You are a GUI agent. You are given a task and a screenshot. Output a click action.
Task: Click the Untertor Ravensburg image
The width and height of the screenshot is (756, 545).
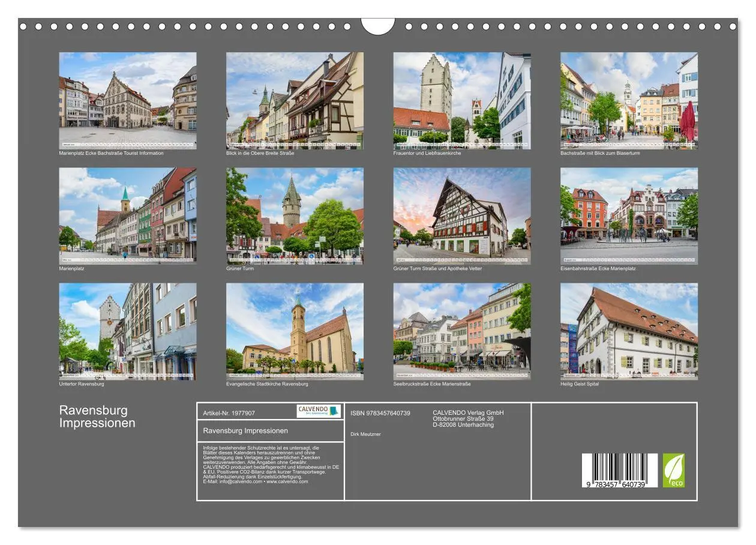[128, 333]
